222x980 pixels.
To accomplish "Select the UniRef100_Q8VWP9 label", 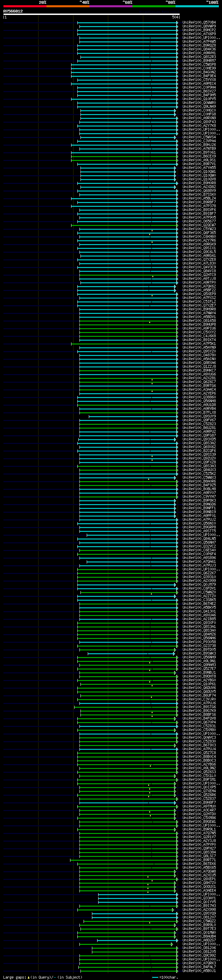I will (199, 26).
